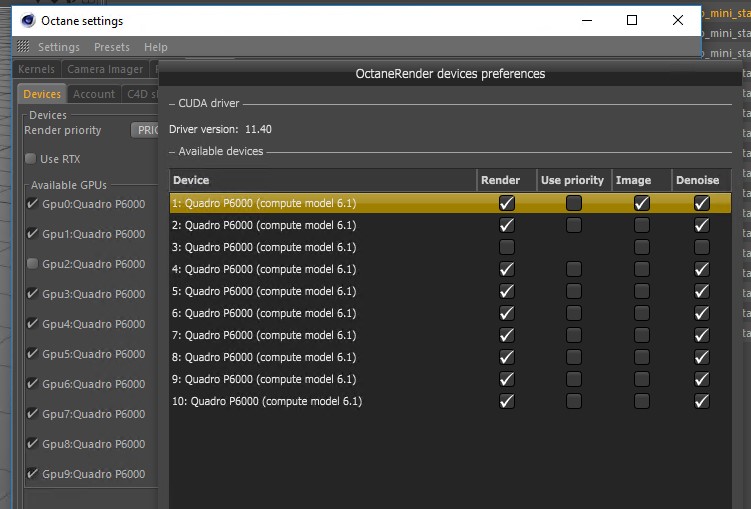Enable Denoise checkbox for device 3
Image resolution: width=751 pixels, height=509 pixels.
[x=702, y=247]
